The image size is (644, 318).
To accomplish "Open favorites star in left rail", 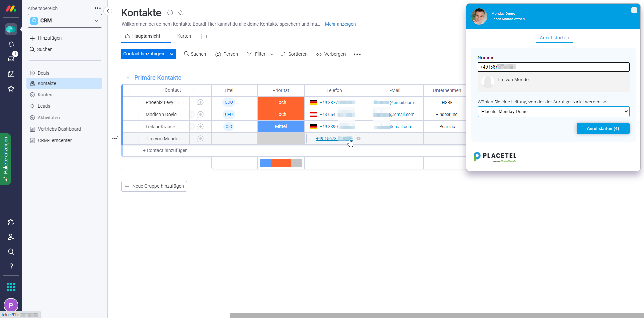I will [x=11, y=89].
